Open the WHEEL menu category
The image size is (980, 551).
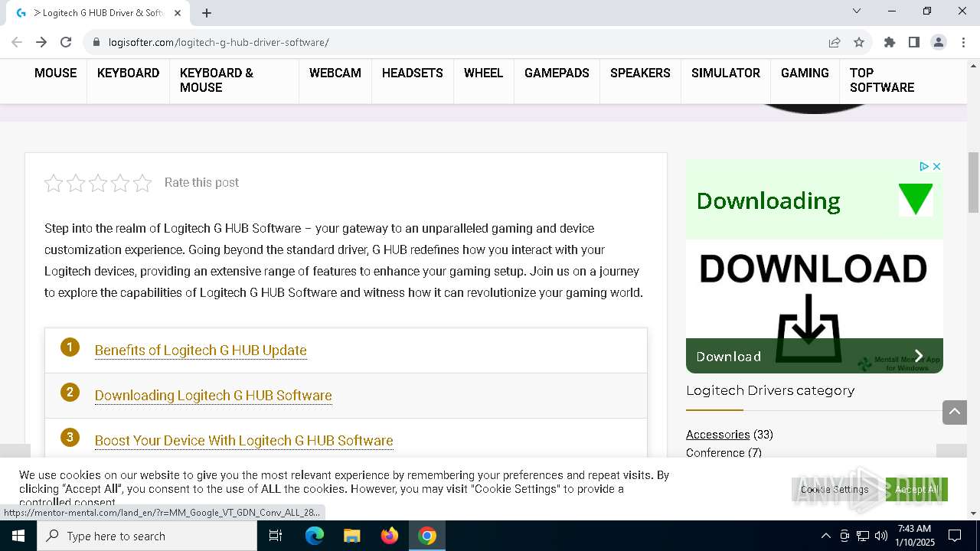click(484, 73)
